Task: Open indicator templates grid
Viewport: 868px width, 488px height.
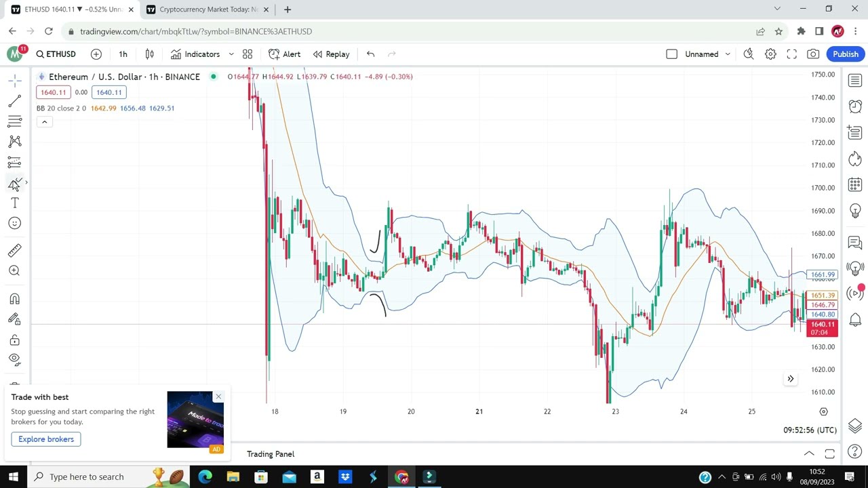Action: [248, 54]
